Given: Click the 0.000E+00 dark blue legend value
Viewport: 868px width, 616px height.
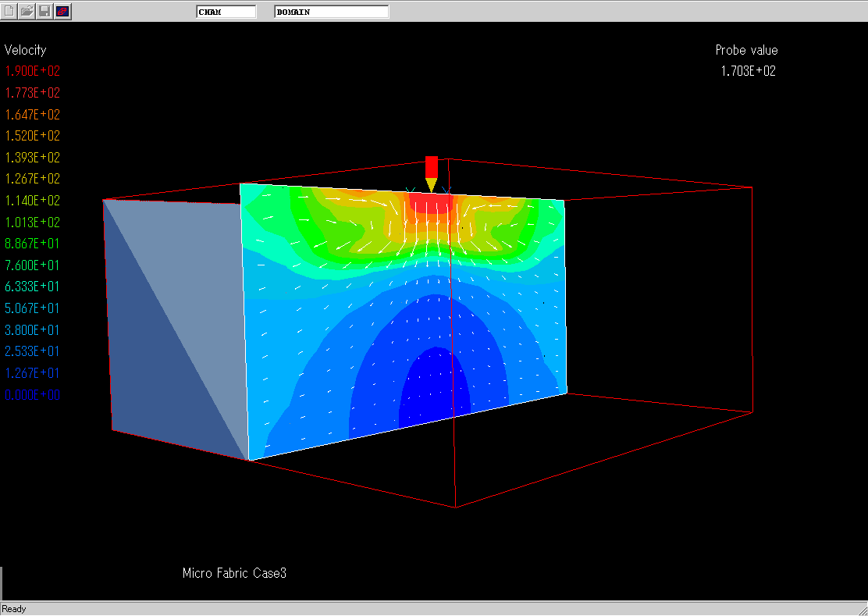Looking at the screenshot, I should [x=33, y=395].
